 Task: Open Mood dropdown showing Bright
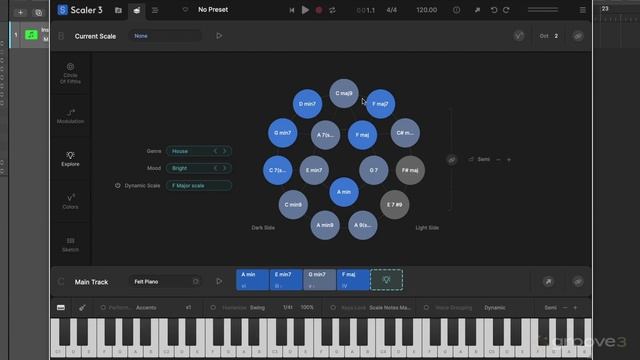click(199, 168)
